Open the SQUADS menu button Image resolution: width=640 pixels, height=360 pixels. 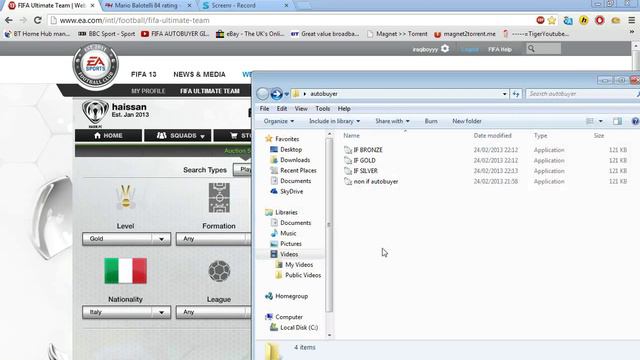pos(178,136)
